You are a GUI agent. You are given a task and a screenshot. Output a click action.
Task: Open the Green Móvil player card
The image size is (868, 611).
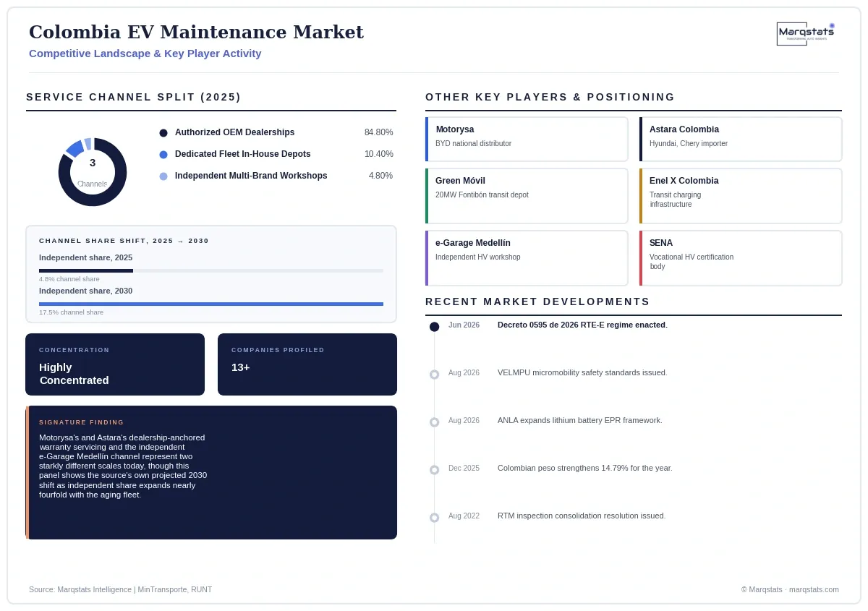click(x=527, y=196)
